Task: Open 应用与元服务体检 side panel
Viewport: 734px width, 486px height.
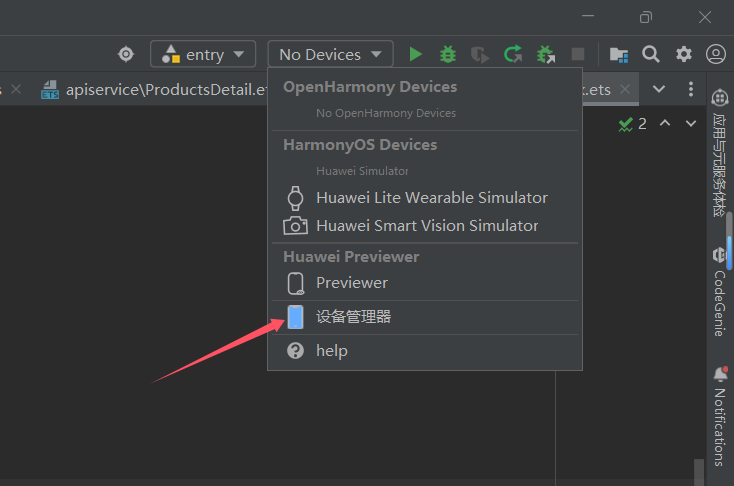Action: click(719, 152)
